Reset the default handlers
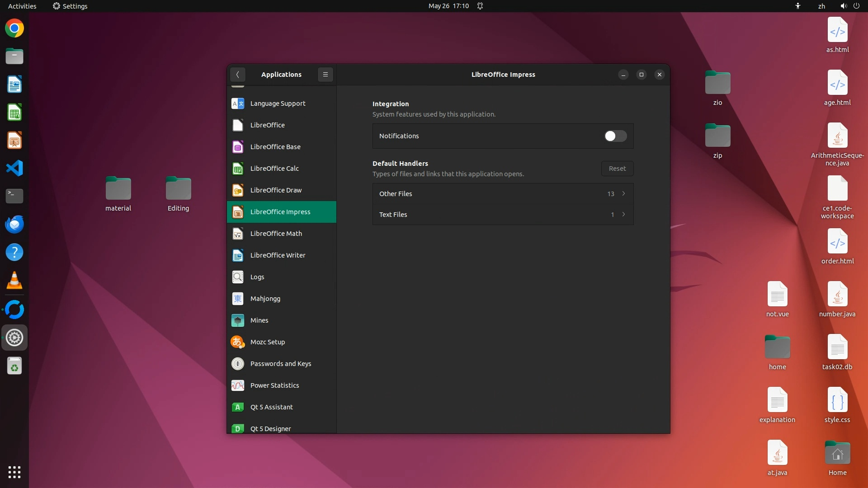Image resolution: width=868 pixels, height=488 pixels. (617, 169)
